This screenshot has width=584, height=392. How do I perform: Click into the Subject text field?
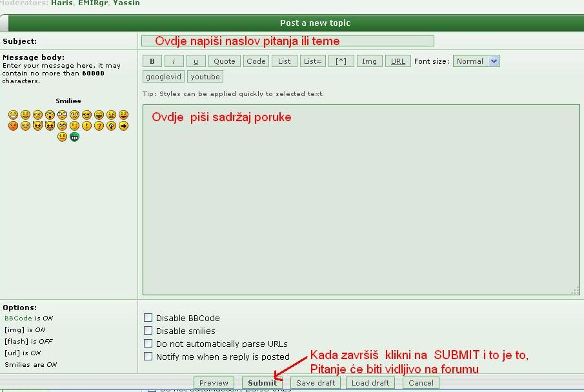287,41
